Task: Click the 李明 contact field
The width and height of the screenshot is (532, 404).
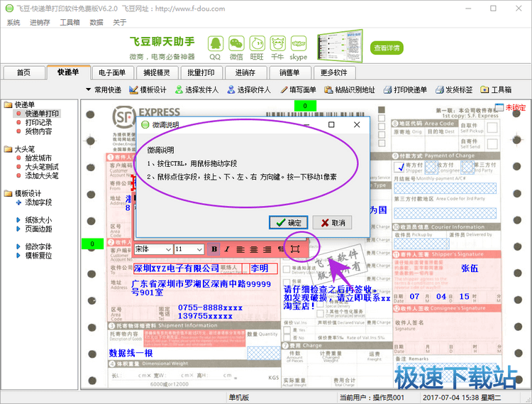Action: (x=264, y=268)
